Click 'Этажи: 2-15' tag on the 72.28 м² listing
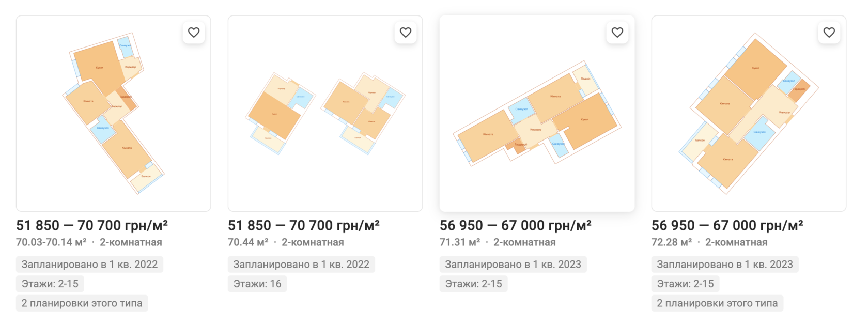The height and width of the screenshot is (326, 868). tap(685, 284)
